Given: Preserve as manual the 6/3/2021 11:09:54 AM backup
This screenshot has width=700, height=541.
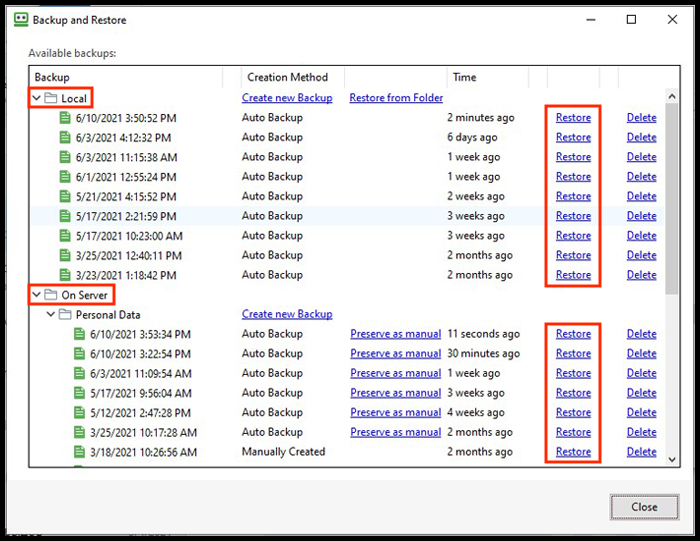Looking at the screenshot, I should 396,373.
